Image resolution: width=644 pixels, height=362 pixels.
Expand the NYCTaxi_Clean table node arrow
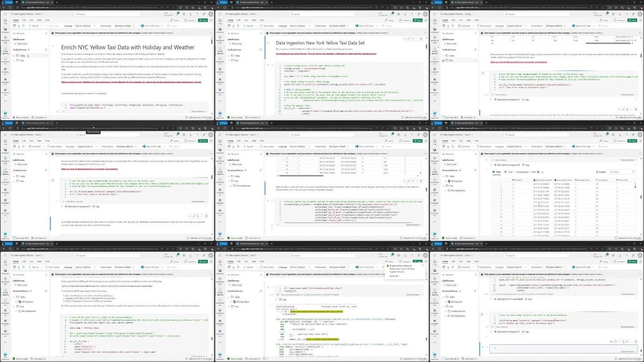tap(231, 302)
